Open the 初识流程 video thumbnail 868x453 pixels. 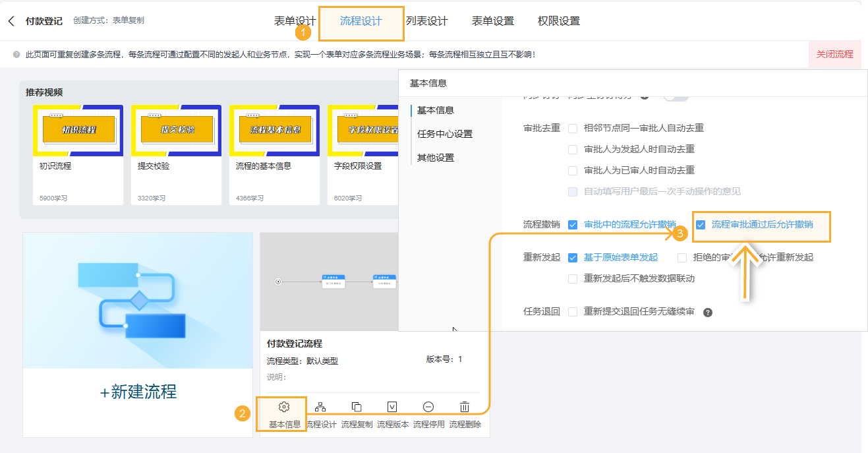point(78,130)
